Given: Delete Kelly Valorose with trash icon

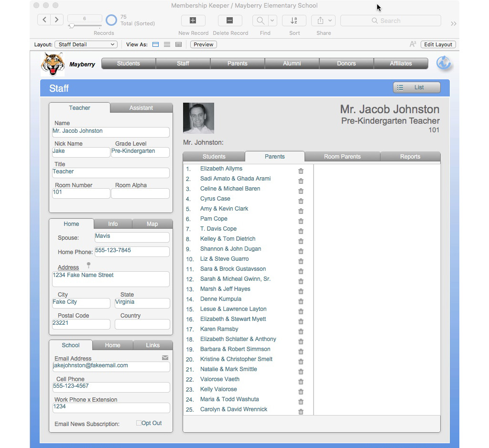Looking at the screenshot, I should [301, 392].
